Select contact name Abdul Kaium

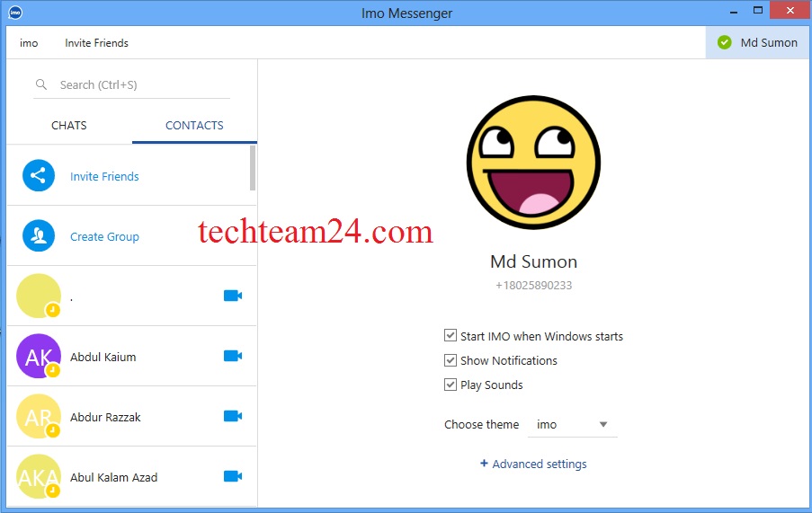(103, 357)
